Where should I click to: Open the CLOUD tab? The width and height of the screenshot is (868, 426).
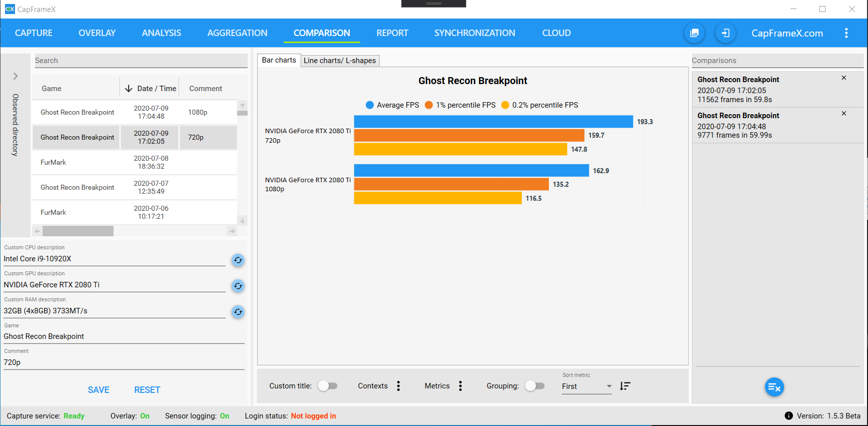point(556,33)
